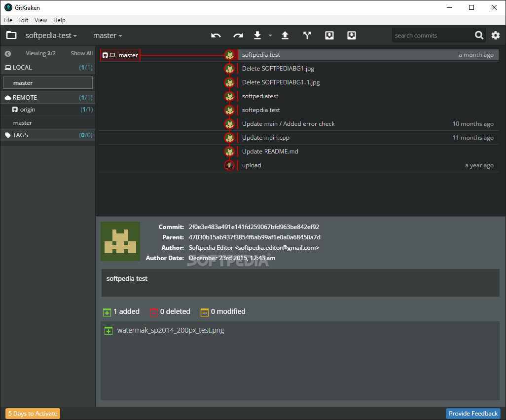Click the search magnifier icon
Viewport: 506px width, 420px height.
[479, 35]
